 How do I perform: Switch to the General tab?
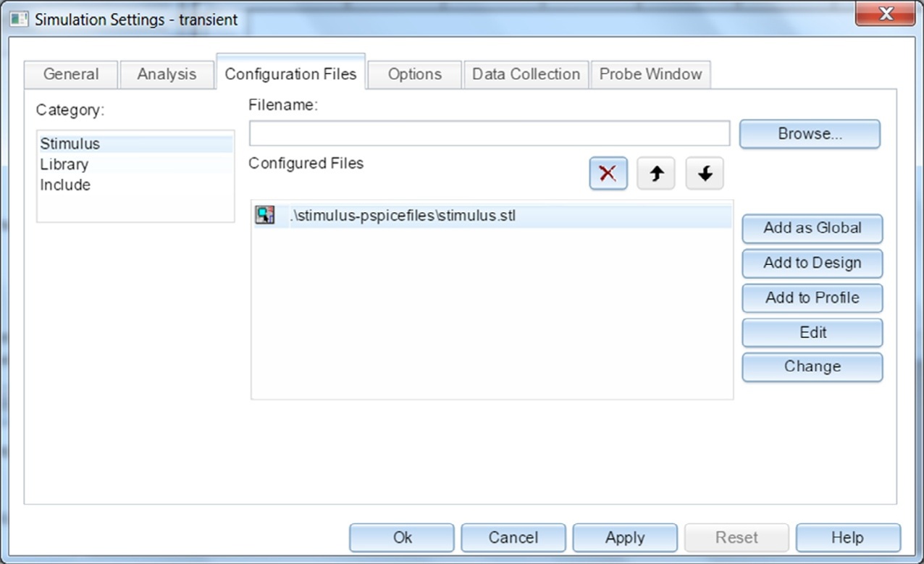pyautogui.click(x=71, y=75)
